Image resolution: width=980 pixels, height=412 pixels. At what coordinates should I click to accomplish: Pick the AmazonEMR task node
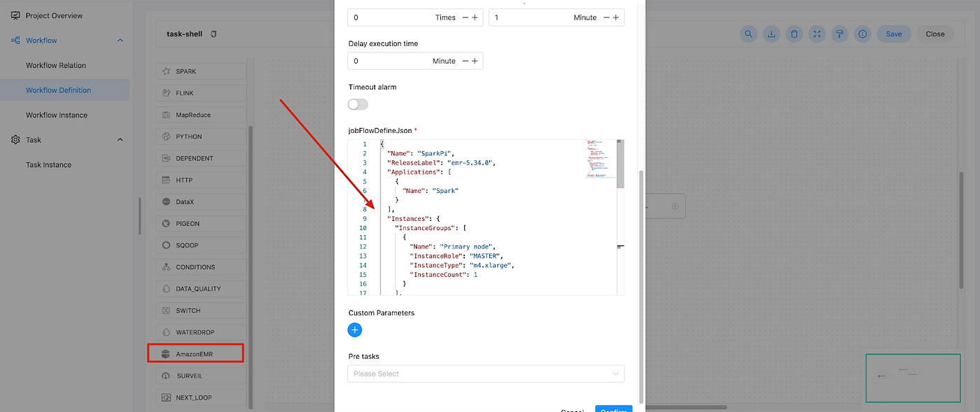(201, 353)
